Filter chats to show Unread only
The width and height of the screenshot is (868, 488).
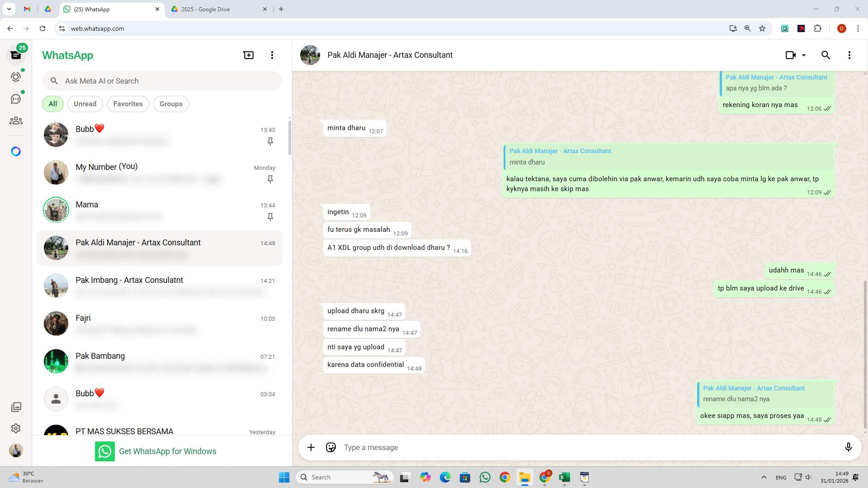[x=85, y=103]
